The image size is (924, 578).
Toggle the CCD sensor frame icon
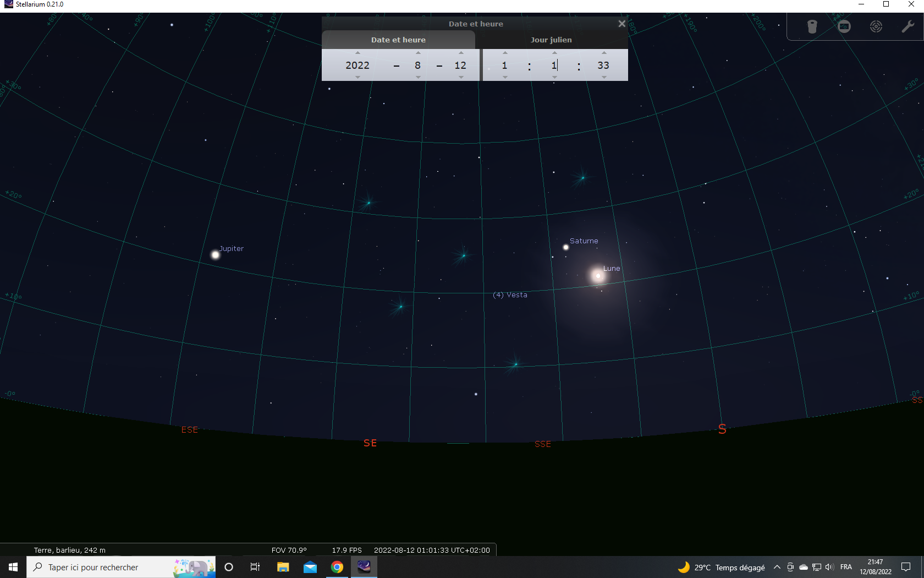point(844,26)
